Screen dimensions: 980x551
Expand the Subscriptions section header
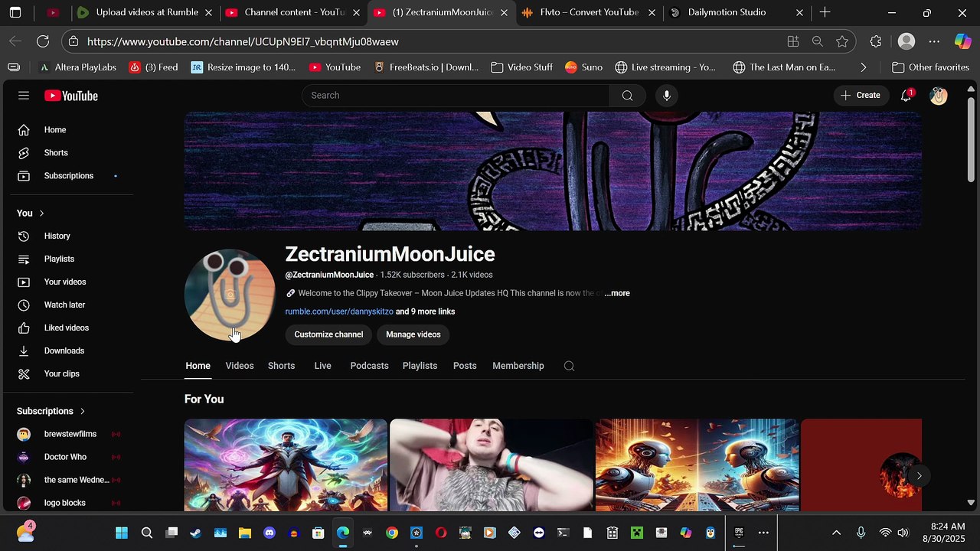[x=51, y=411]
